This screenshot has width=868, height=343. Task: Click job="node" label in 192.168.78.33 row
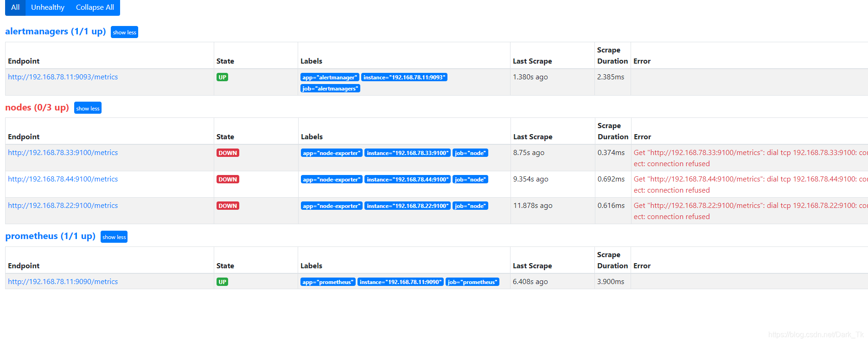tap(470, 153)
